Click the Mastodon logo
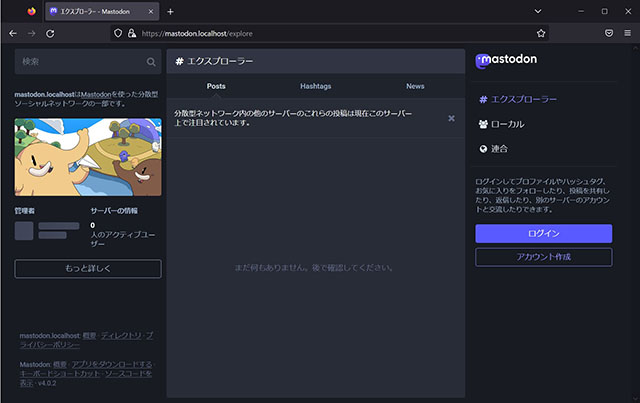The width and height of the screenshot is (640, 403). tap(506, 61)
